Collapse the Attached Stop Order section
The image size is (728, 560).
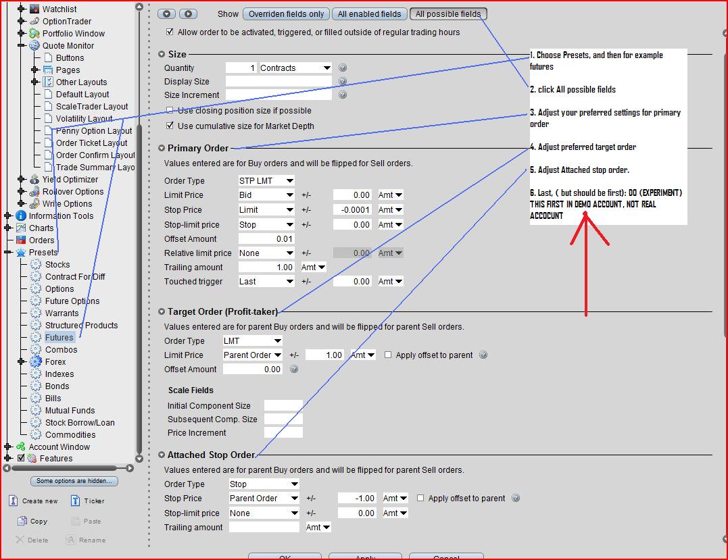pos(162,455)
